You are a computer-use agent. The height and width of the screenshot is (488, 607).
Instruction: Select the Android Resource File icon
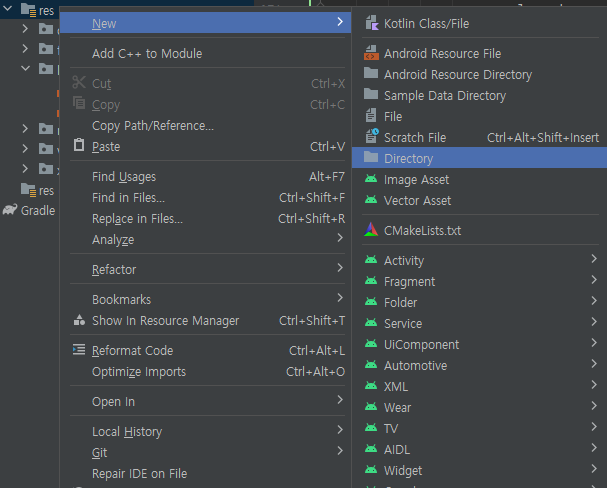pyautogui.click(x=371, y=53)
